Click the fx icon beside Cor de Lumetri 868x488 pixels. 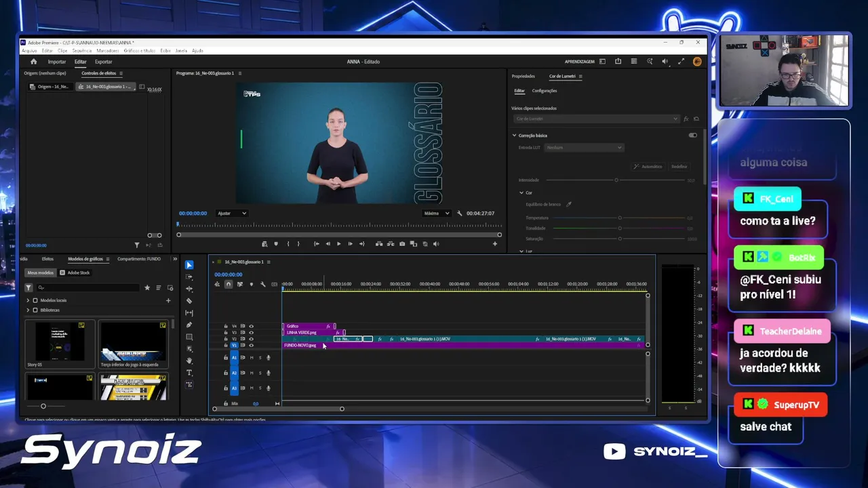pyautogui.click(x=686, y=119)
